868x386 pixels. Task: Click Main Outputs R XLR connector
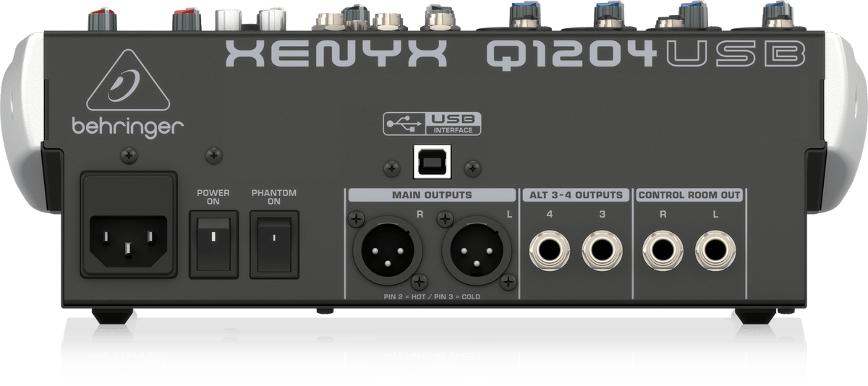[x=388, y=251]
